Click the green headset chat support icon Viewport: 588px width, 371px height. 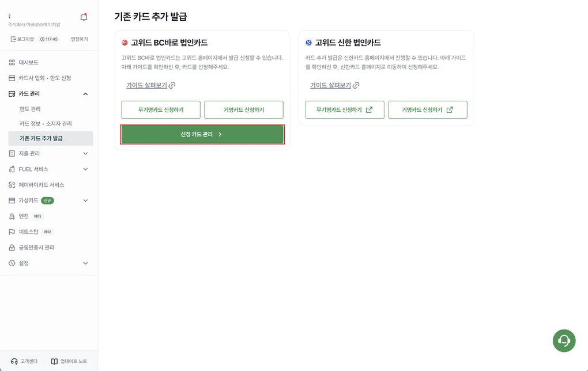(x=564, y=340)
